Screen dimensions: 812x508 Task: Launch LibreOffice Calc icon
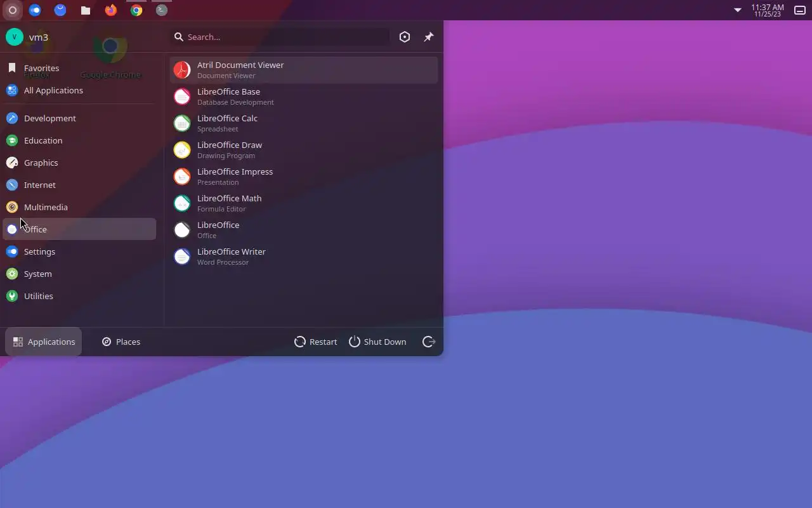click(x=182, y=123)
